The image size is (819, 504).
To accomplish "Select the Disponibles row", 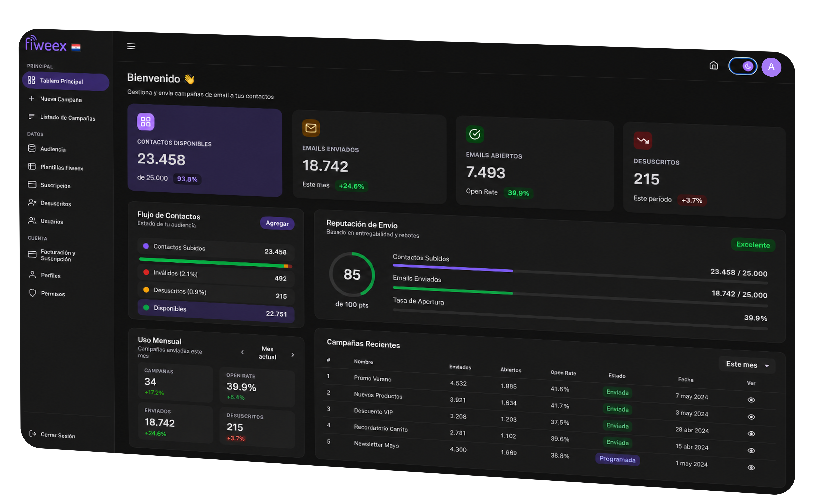I will (x=216, y=311).
